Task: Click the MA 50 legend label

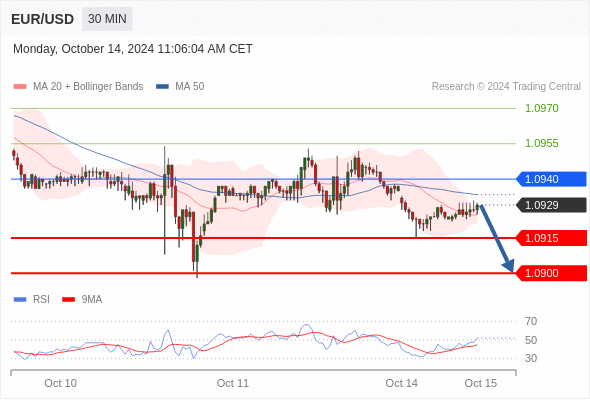Action: pos(190,87)
